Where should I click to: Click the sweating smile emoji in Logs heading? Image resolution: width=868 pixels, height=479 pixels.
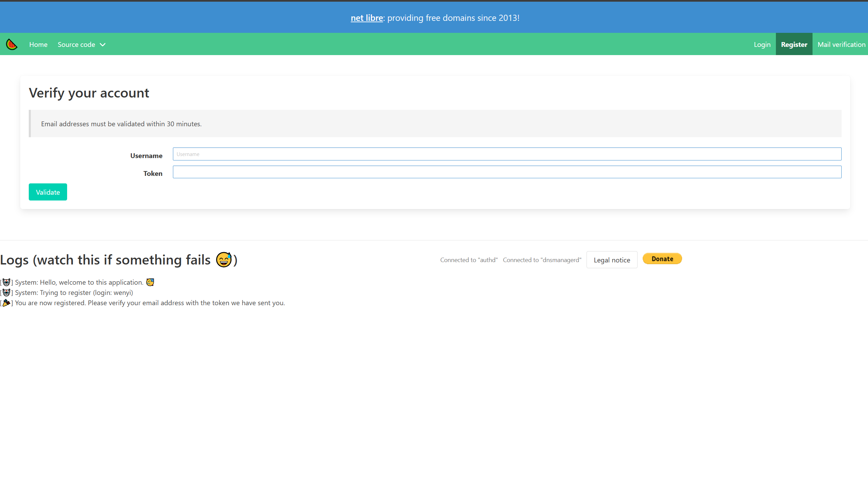(x=224, y=260)
